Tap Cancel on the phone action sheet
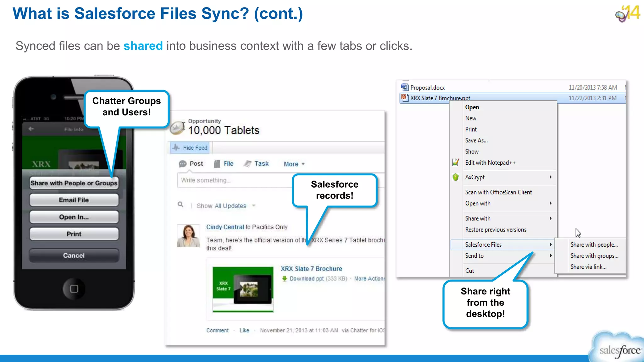 [74, 255]
